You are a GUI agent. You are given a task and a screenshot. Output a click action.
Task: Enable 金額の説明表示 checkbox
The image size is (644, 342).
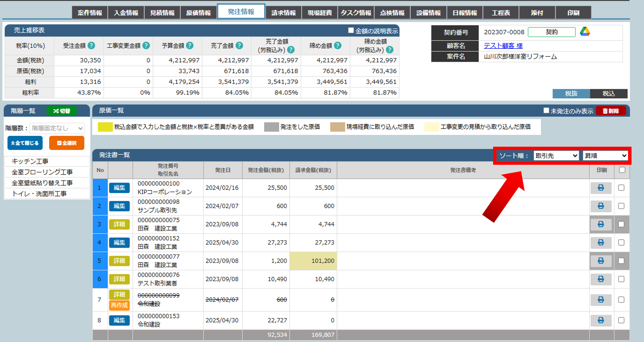click(351, 31)
